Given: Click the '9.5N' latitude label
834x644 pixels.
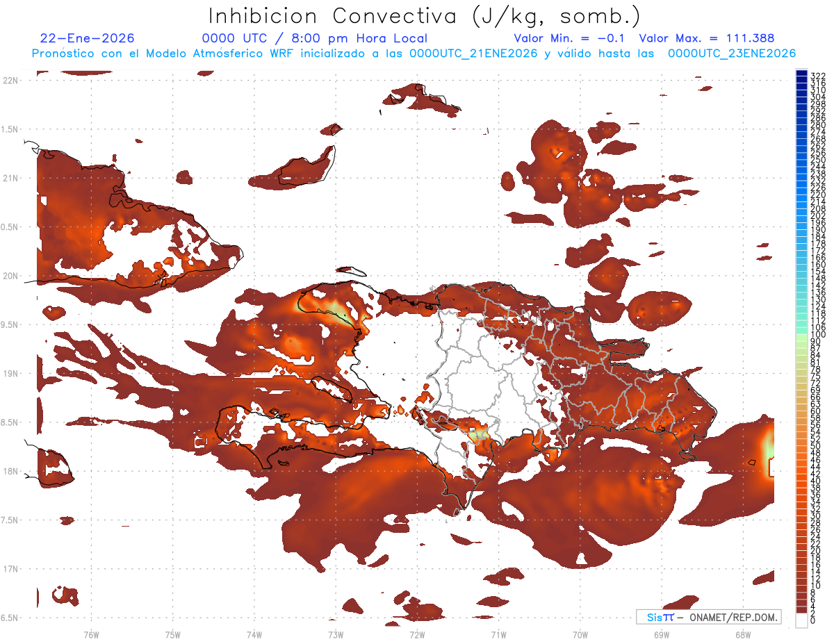Looking at the screenshot, I should [x=10, y=325].
